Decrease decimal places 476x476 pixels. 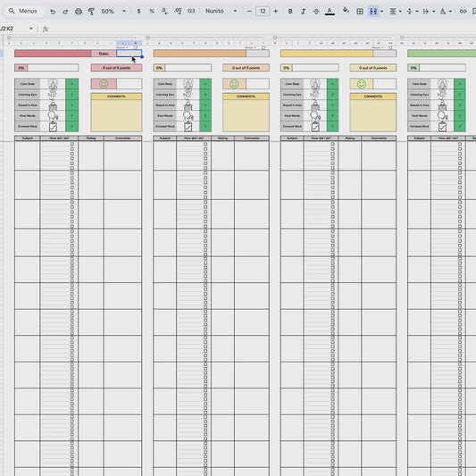(x=164, y=12)
